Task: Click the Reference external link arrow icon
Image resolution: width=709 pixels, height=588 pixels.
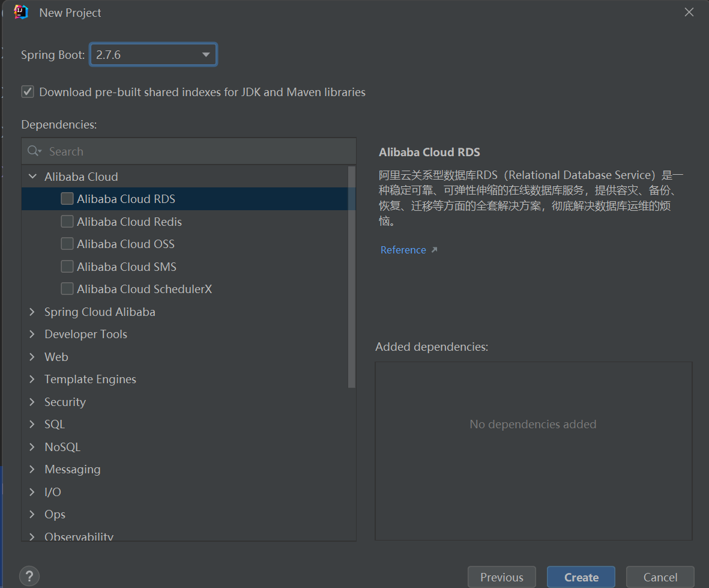Action: 434,250
